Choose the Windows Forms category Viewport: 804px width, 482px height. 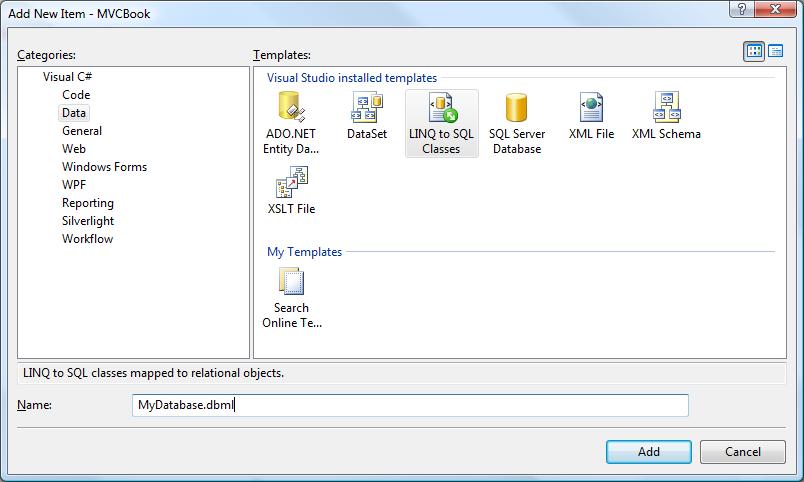(104, 167)
